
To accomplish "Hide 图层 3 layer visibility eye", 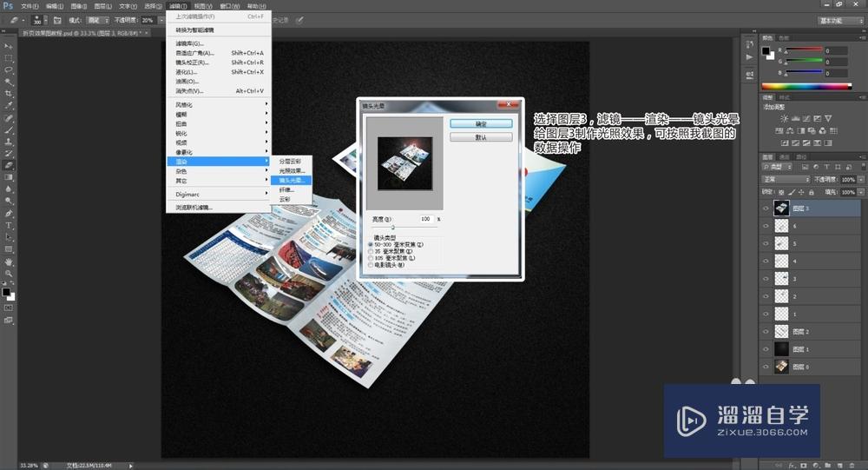I will [766, 209].
